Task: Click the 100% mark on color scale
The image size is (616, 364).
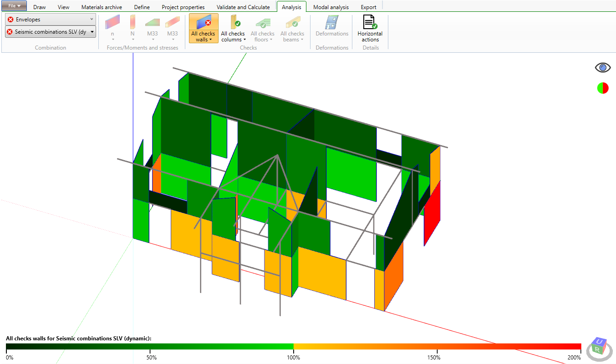Action: 294,357
